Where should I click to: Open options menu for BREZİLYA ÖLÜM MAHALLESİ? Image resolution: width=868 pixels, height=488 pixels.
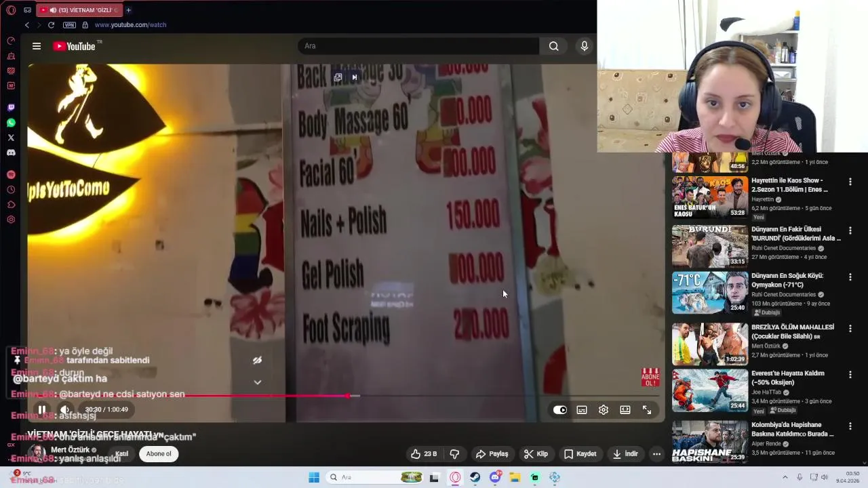[x=850, y=328]
